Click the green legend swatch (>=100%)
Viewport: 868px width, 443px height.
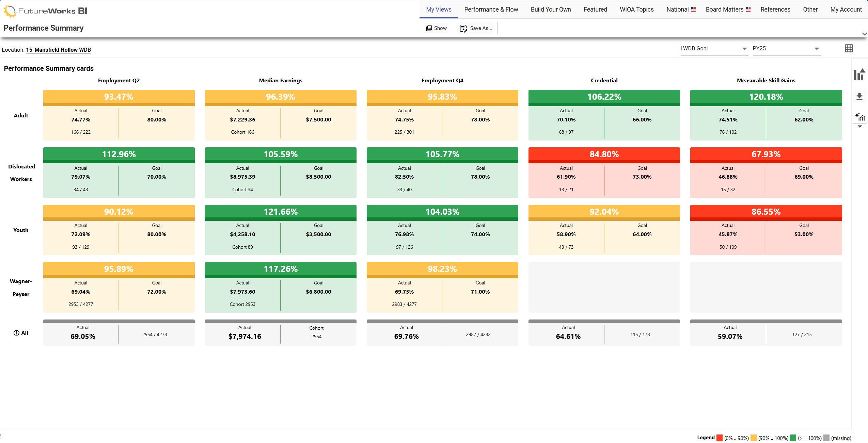click(x=793, y=438)
